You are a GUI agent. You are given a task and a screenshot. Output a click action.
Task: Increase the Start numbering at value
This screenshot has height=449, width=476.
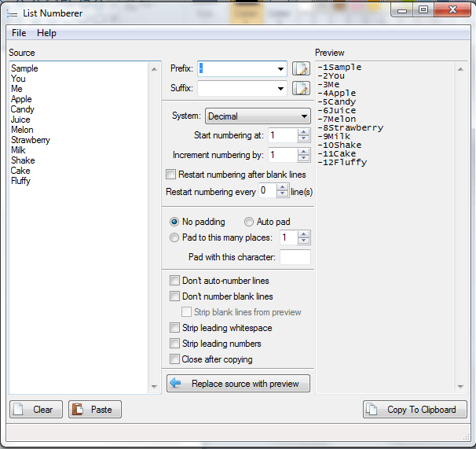pyautogui.click(x=303, y=132)
